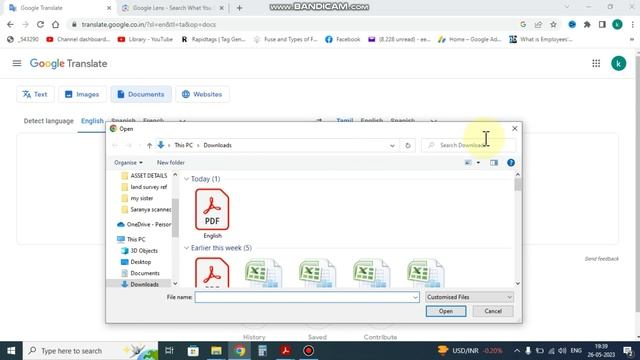Open Adobe Acrobat from the taskbar

[x=285, y=351]
